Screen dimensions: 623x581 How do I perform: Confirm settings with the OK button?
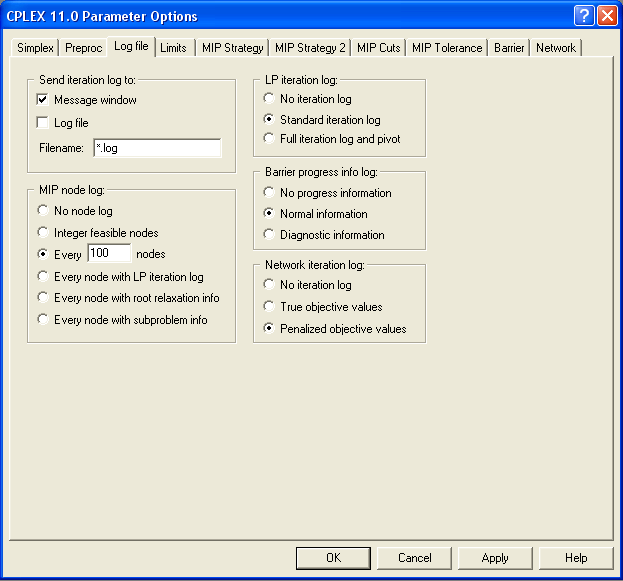pyautogui.click(x=333, y=558)
